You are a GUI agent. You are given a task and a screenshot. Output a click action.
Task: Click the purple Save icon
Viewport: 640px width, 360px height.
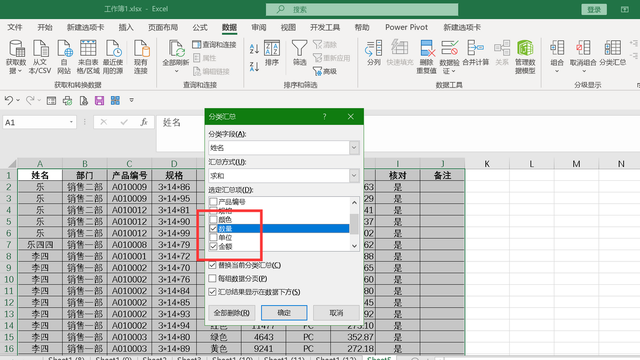[x=99, y=100]
